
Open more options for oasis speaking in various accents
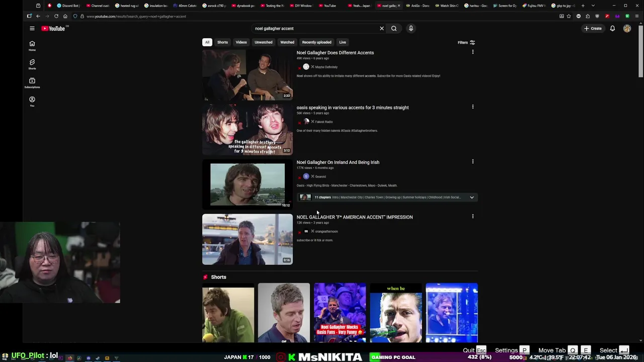472,107
